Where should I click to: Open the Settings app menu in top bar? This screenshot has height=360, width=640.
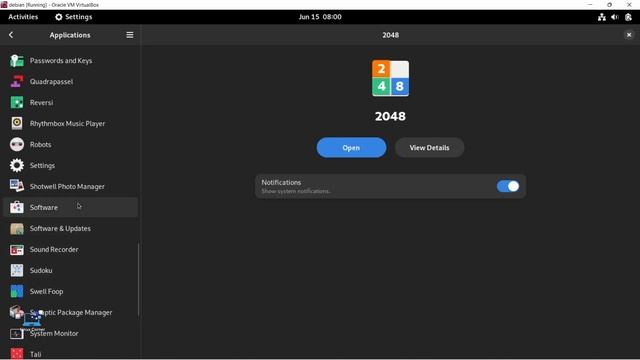pyautogui.click(x=73, y=17)
